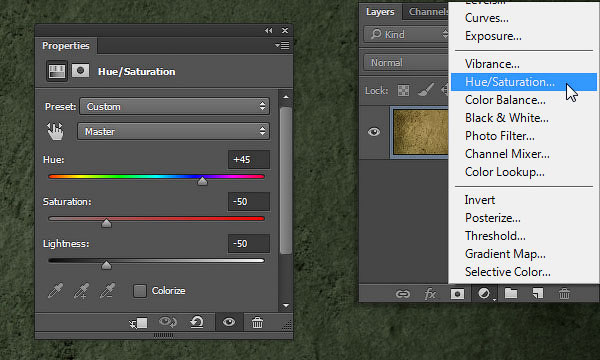Collapse the Properties panel with double arrows
Viewport: 600px width, 360px height.
269,31
